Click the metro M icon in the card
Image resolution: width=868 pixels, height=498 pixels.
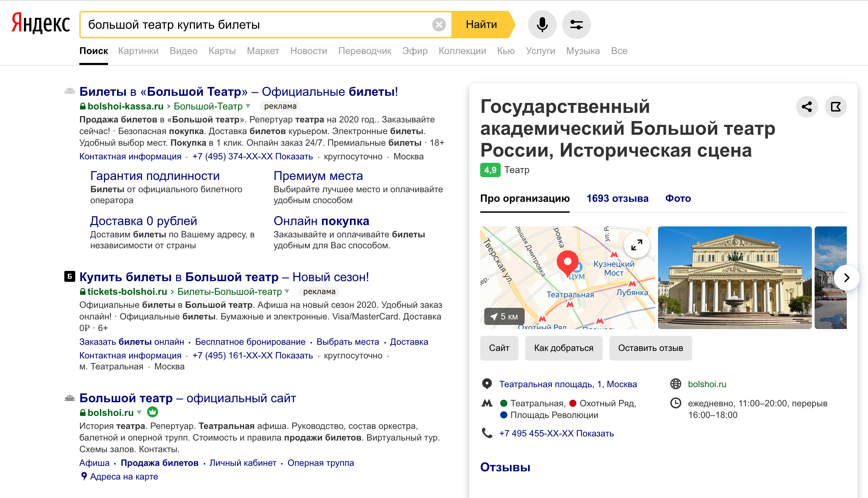(487, 403)
